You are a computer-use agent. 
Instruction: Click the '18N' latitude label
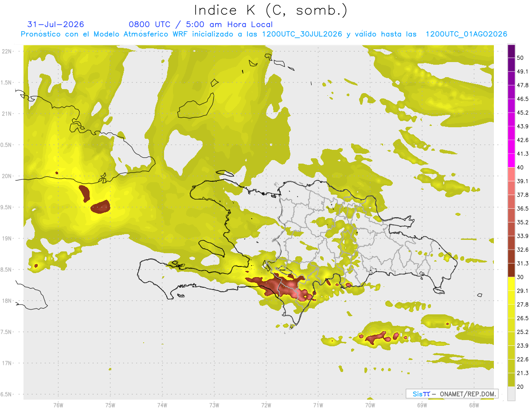click(x=8, y=301)
